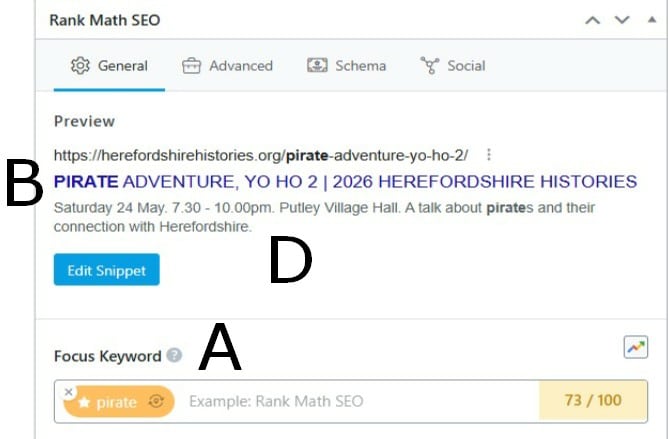Switch to the General tab

(109, 66)
